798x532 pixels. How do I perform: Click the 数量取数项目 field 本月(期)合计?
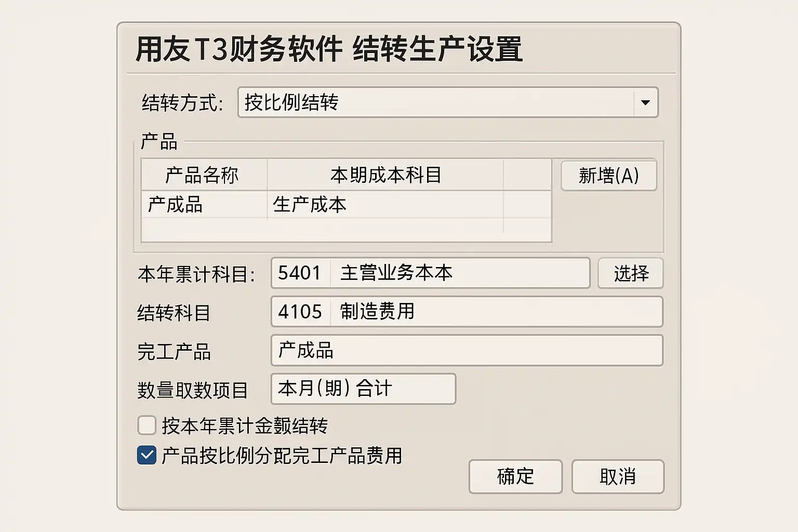[x=363, y=389]
